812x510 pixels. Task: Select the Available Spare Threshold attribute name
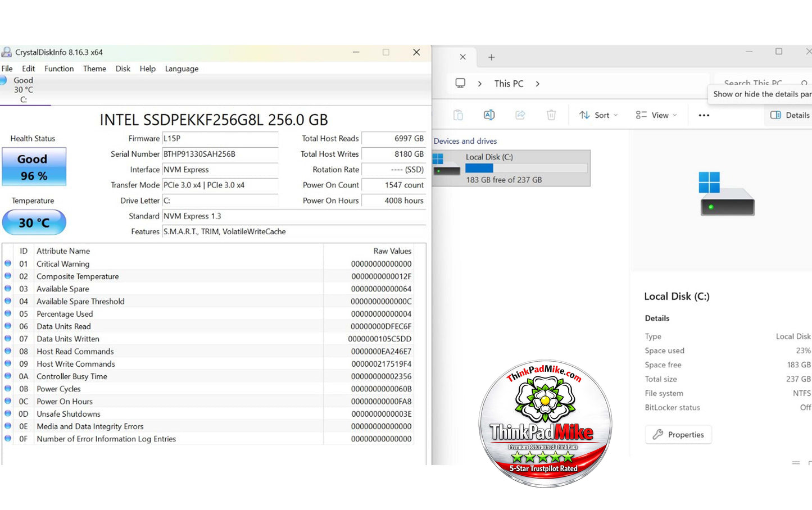point(80,302)
